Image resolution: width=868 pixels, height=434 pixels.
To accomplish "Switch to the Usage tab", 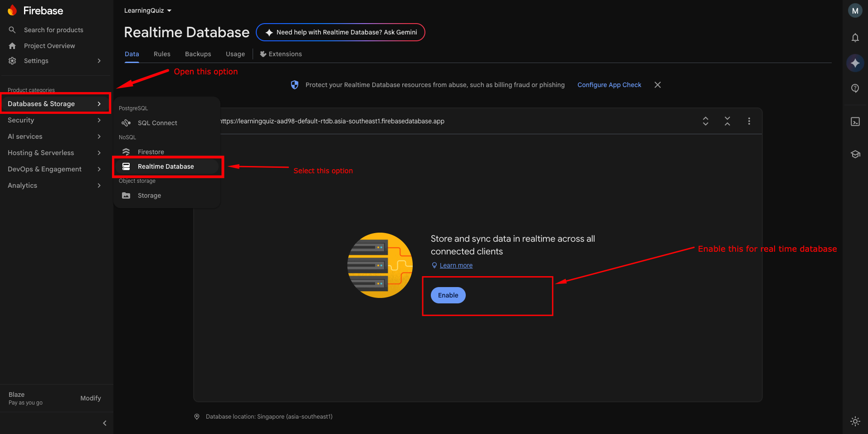I will (235, 54).
